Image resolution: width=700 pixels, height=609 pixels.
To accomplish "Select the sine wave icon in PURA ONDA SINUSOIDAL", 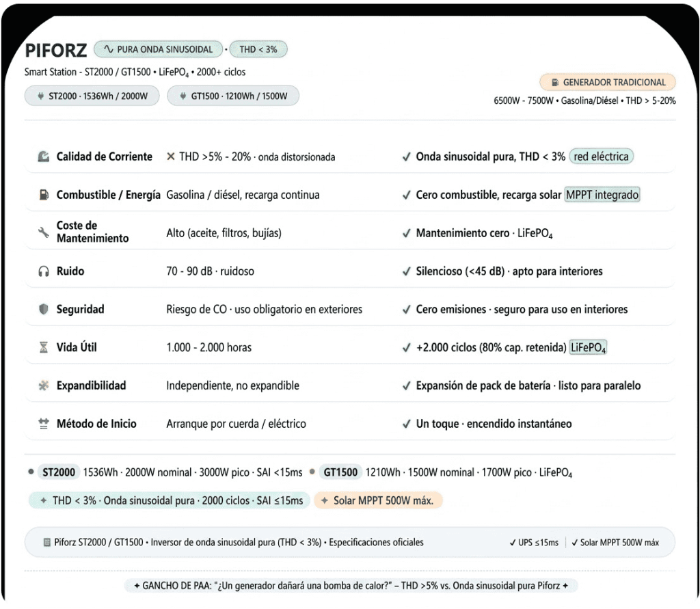I will pyautogui.click(x=107, y=49).
